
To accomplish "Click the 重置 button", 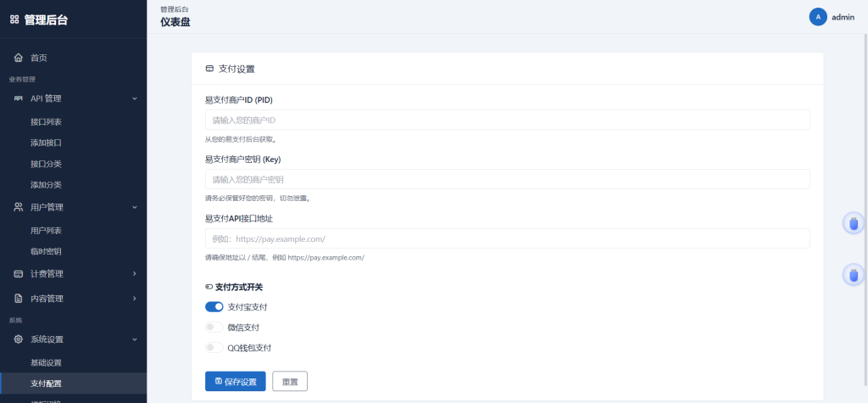I will pos(290,382).
